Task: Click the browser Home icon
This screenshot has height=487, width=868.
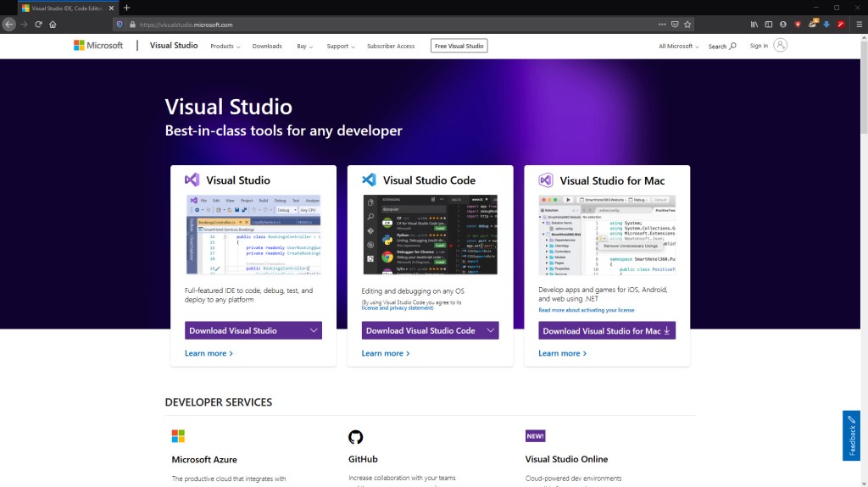Action: [x=53, y=24]
